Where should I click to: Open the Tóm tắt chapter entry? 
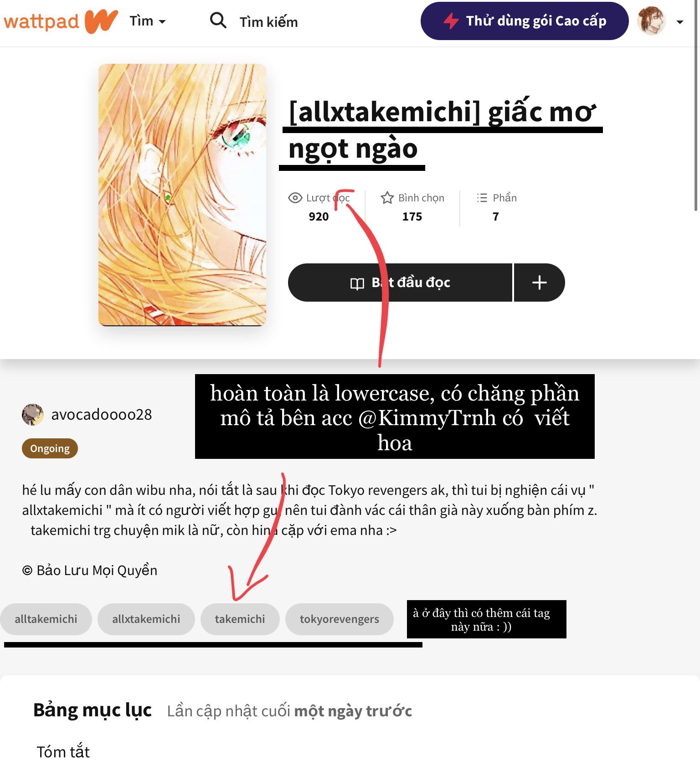[x=63, y=752]
